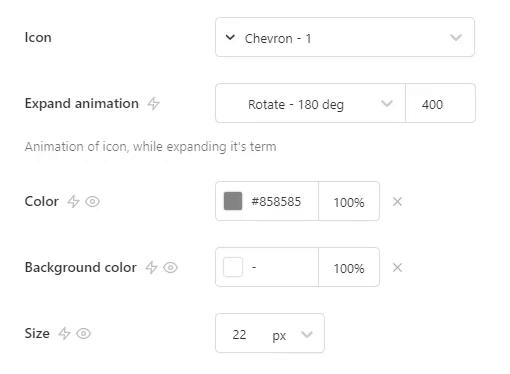Click the lightning icon next to Color
The width and height of the screenshot is (510, 374).
coord(73,201)
